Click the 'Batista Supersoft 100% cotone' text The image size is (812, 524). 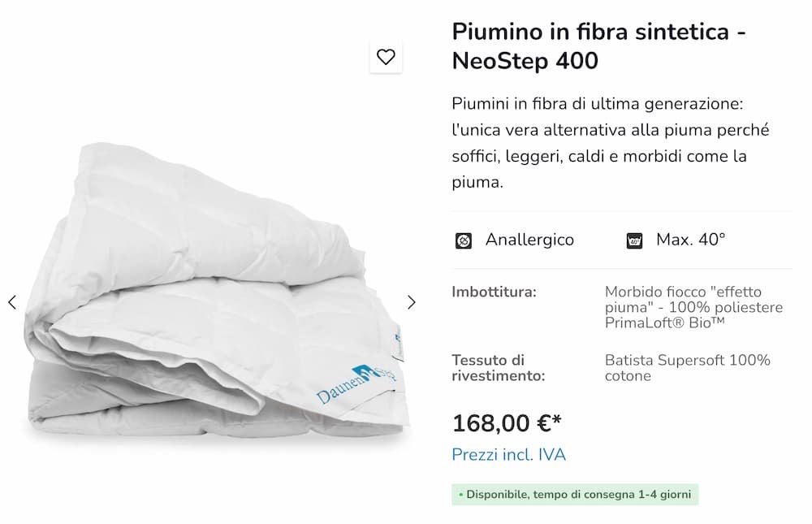pyautogui.click(x=689, y=368)
